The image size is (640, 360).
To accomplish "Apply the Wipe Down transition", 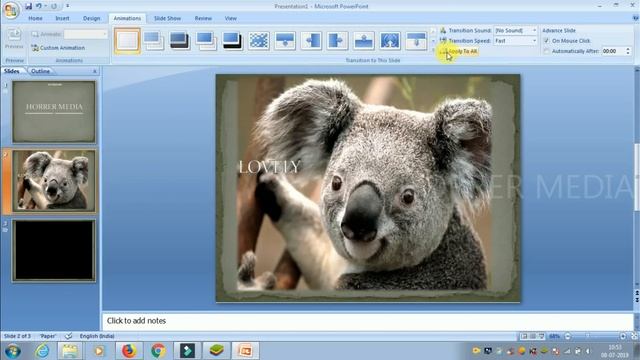I will [x=285, y=41].
